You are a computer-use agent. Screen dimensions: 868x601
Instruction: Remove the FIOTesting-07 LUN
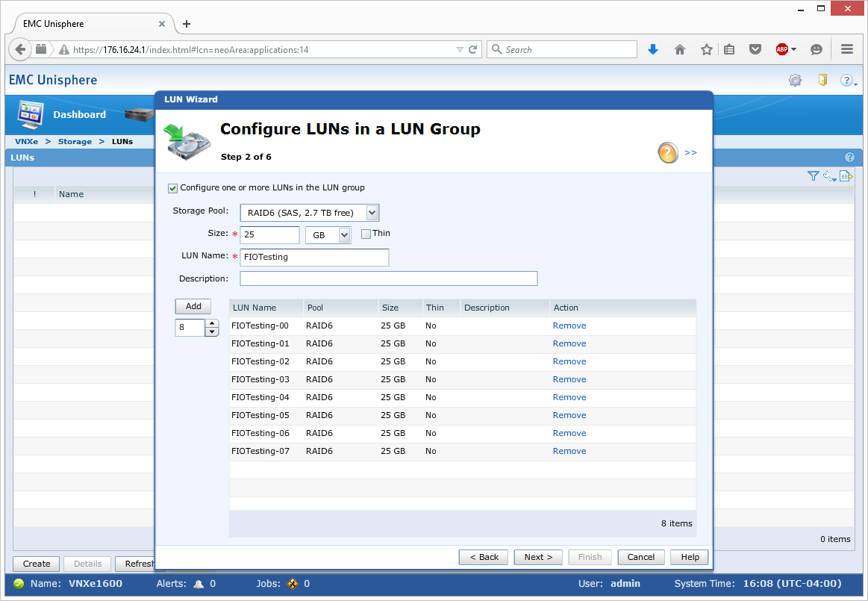click(x=569, y=451)
